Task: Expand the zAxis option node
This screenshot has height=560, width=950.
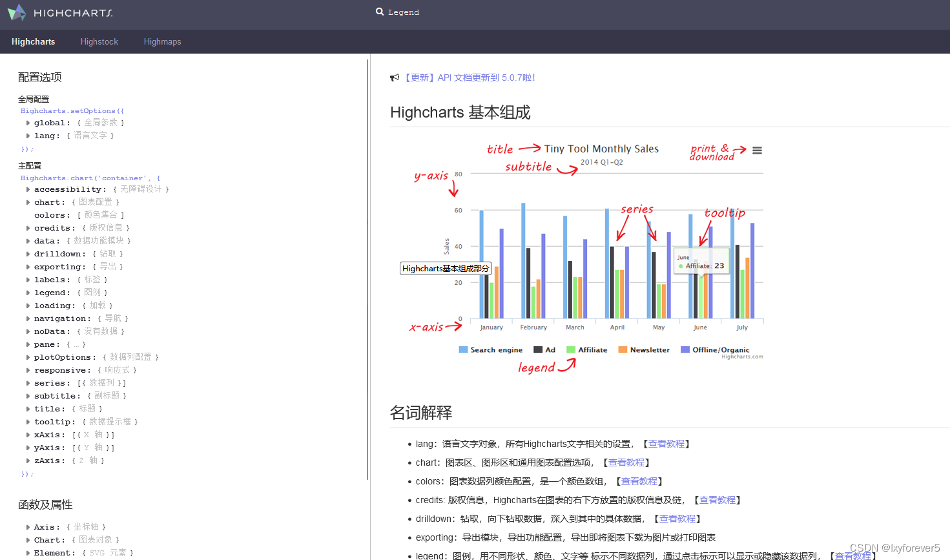Action: click(x=28, y=461)
